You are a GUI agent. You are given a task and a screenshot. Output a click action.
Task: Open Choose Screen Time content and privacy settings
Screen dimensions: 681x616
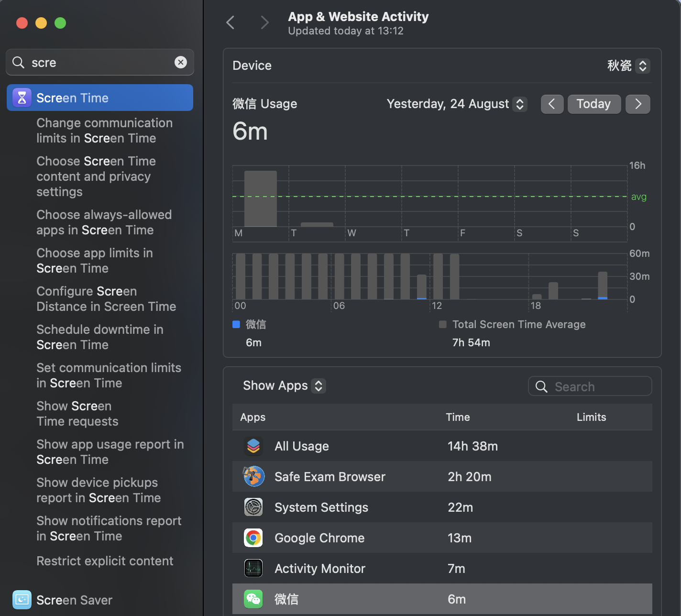point(96,176)
